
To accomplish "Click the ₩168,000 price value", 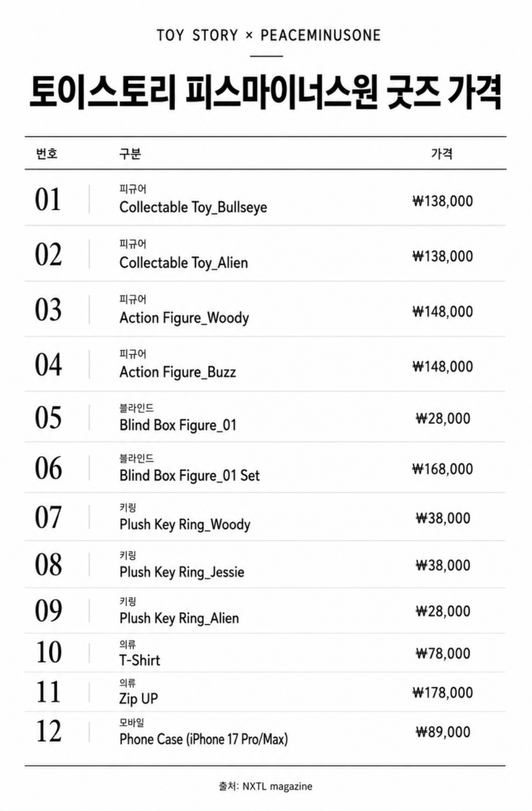I will coord(443,469).
